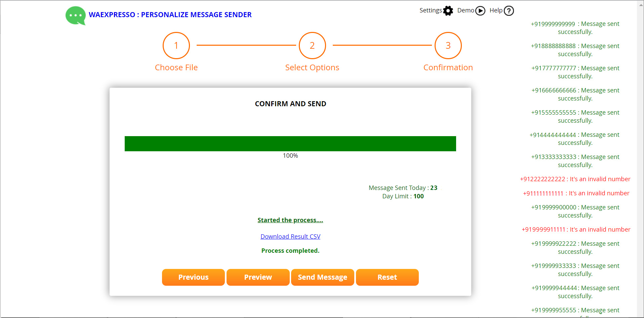Download the Result CSV link

(290, 236)
